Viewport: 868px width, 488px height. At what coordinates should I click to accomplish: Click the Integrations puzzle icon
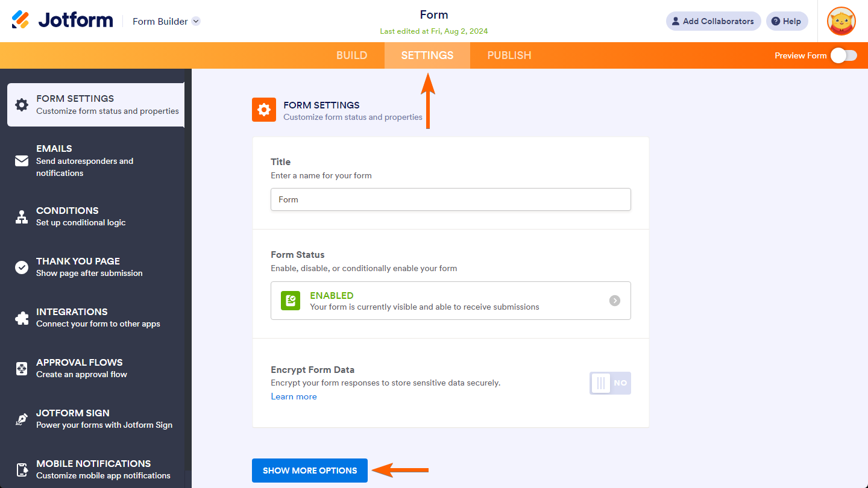(22, 318)
